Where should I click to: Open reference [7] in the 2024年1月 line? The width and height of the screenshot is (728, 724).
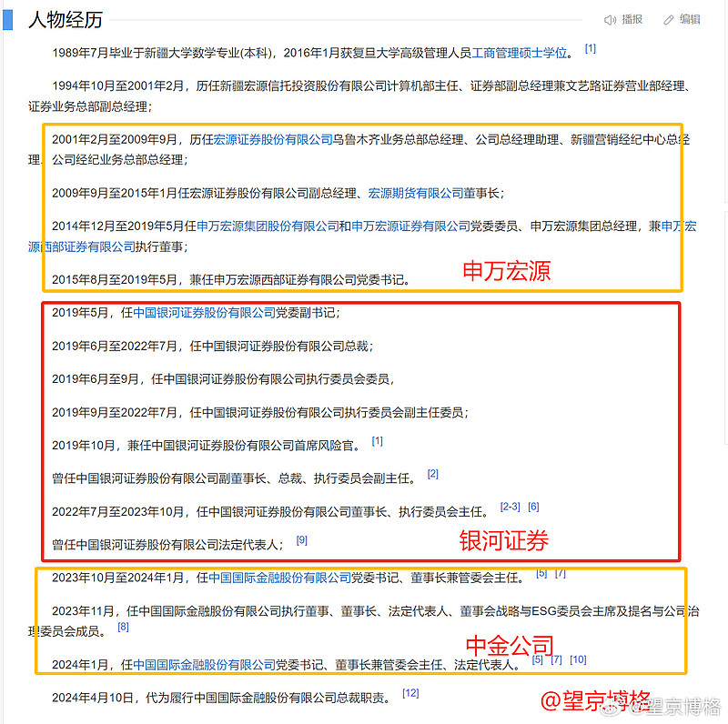(556, 659)
